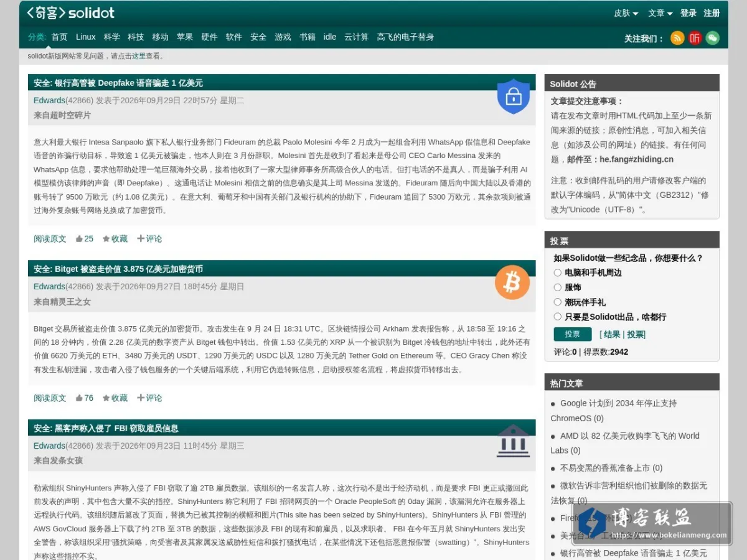Click the 得票数:2942 vote count
Screen dimensions: 747x560
click(606, 352)
